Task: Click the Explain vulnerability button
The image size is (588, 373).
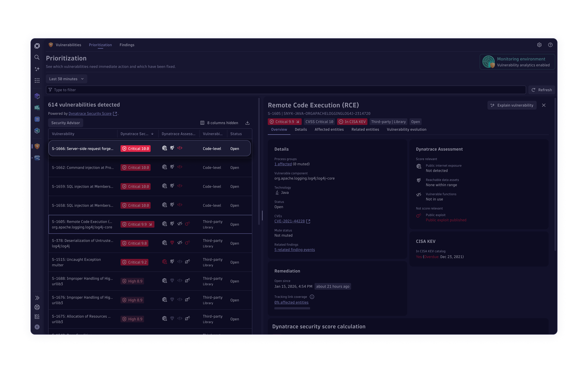Action: tap(512, 105)
